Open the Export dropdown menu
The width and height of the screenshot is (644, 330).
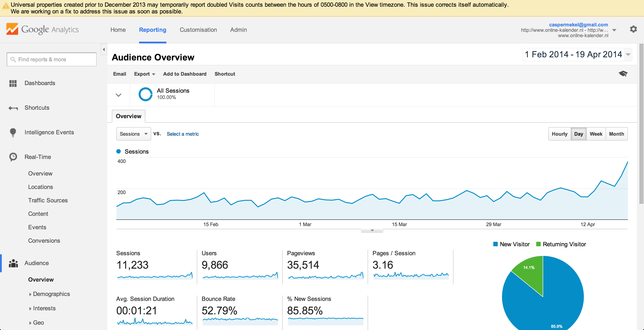tap(144, 74)
